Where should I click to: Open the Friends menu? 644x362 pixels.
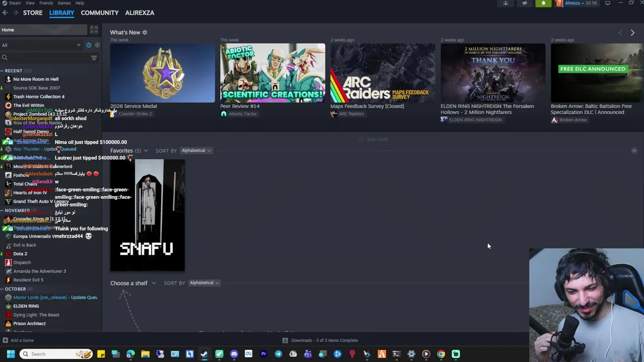click(x=46, y=3)
